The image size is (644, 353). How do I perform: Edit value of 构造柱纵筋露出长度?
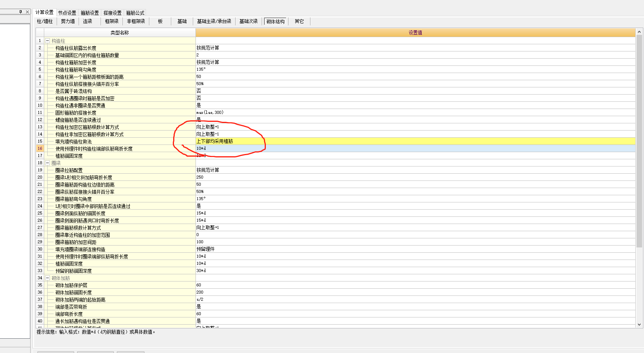[x=415, y=48]
